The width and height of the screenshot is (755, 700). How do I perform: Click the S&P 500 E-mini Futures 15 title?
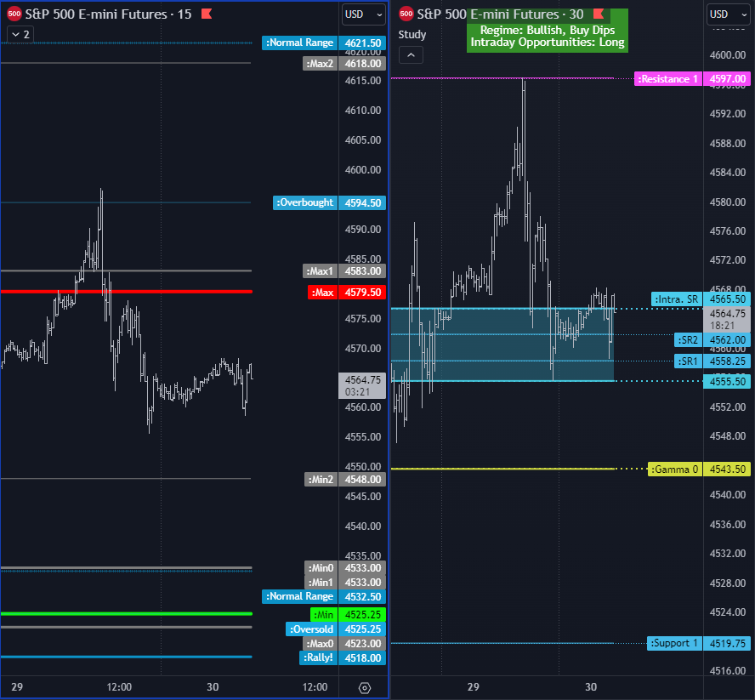click(108, 14)
